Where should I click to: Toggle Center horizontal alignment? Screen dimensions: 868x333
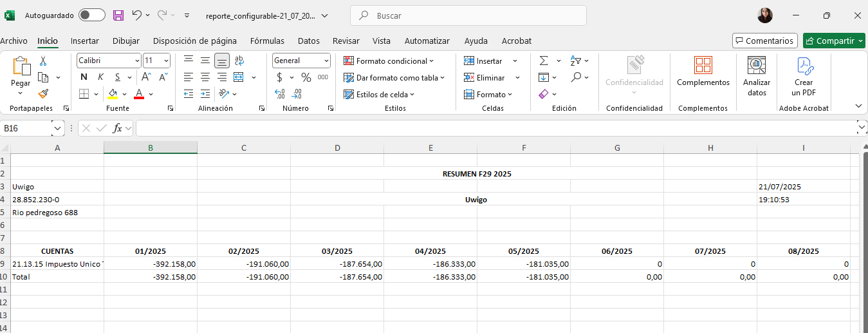point(205,77)
